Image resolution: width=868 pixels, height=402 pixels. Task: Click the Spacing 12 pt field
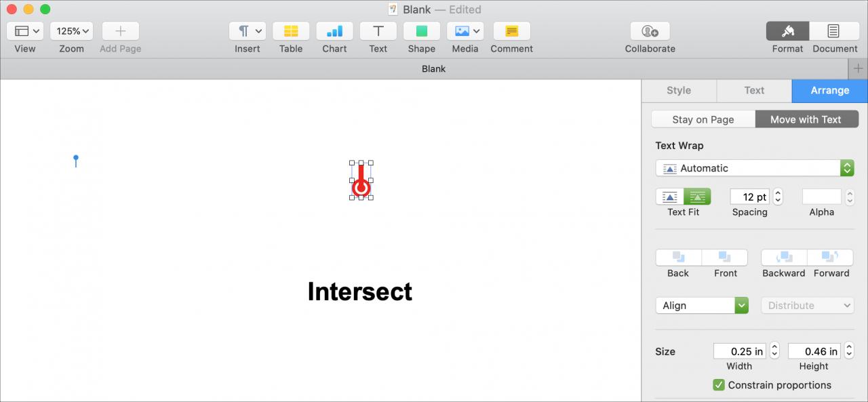click(750, 197)
